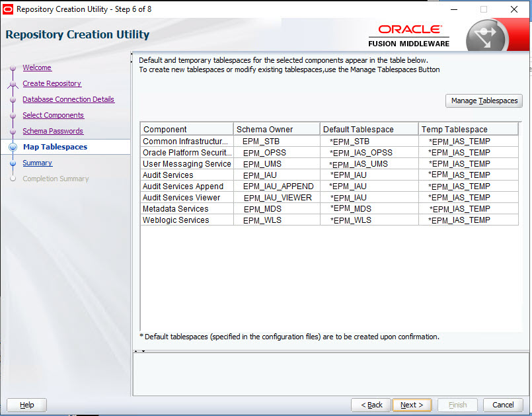Image resolution: width=532 pixels, height=416 pixels.
Task: Collapse the message pane splitter arrow
Action: [x=143, y=351]
